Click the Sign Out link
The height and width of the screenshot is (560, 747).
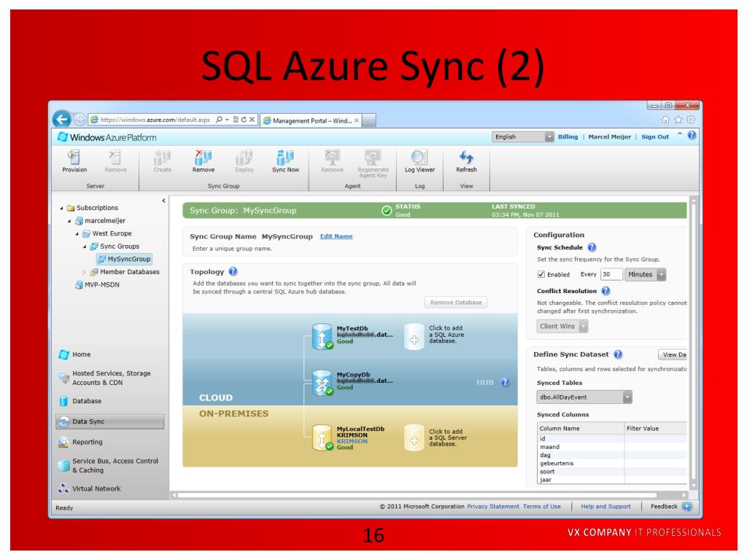pos(655,136)
